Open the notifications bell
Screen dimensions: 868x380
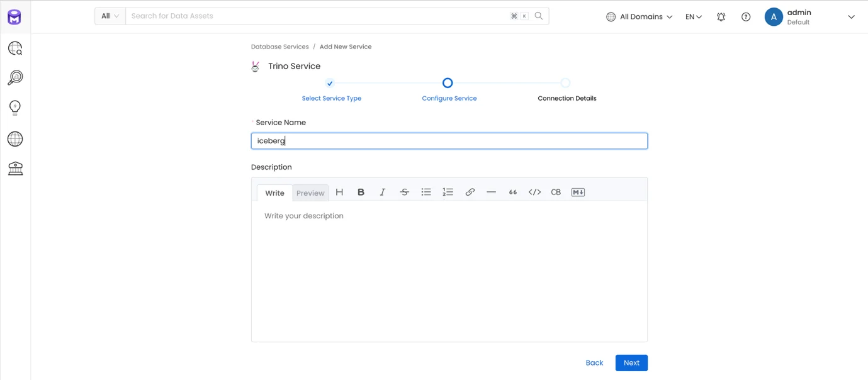coord(721,17)
